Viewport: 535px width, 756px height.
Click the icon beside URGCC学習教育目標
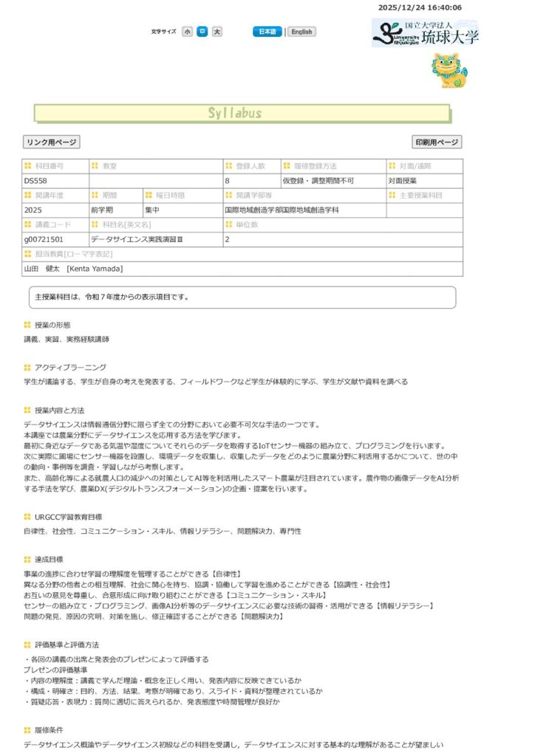pos(27,517)
